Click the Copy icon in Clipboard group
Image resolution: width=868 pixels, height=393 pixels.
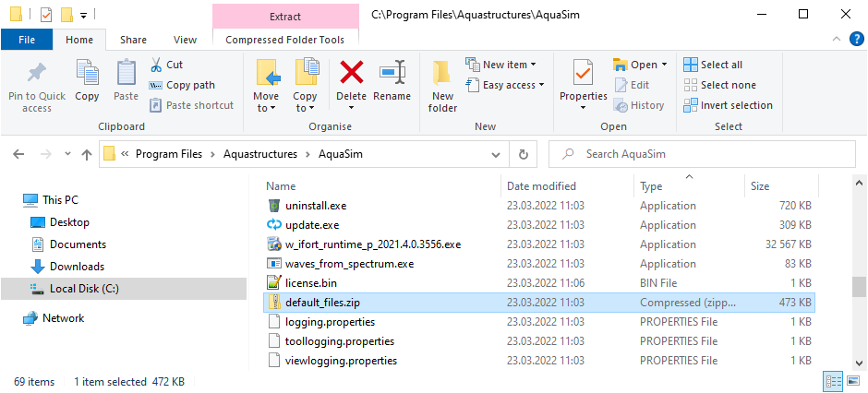point(87,73)
